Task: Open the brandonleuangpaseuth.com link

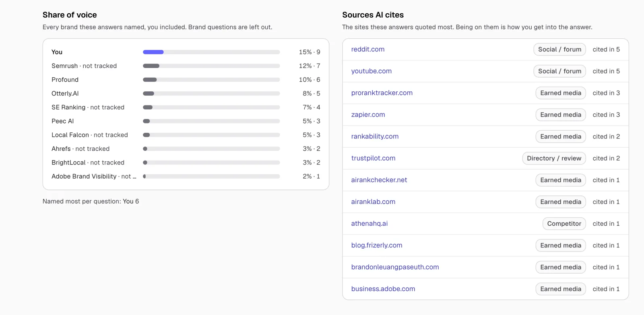Action: (395, 267)
